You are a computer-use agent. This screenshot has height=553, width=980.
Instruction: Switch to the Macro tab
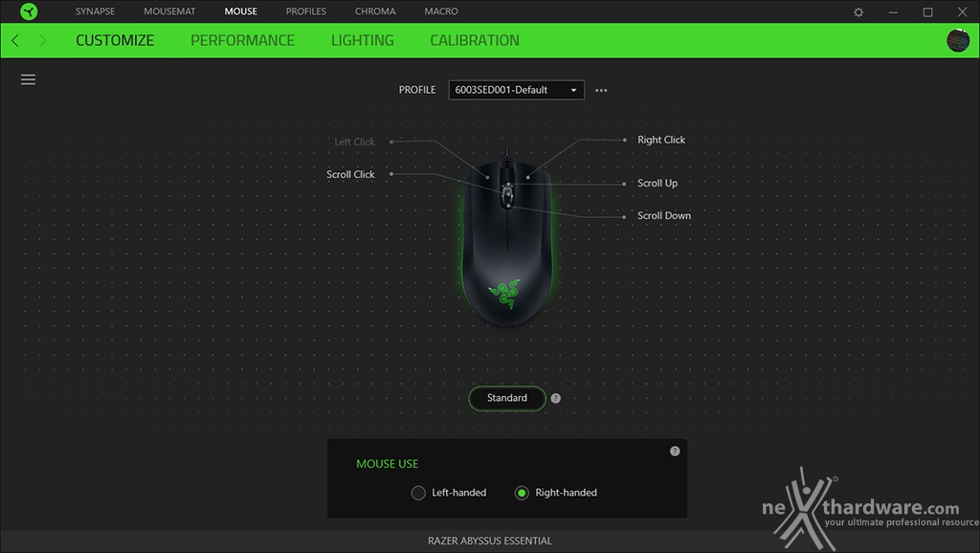[441, 11]
